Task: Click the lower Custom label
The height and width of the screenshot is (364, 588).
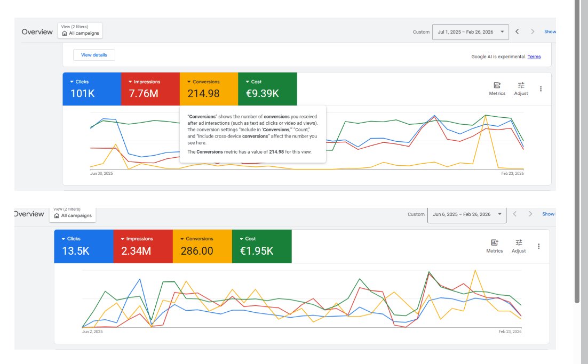Action: [416, 214]
